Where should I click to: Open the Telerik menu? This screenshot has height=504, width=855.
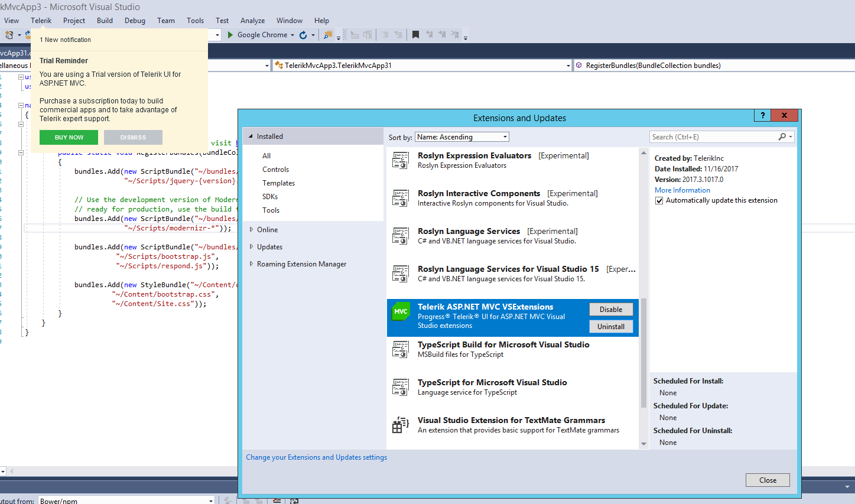tap(41, 21)
